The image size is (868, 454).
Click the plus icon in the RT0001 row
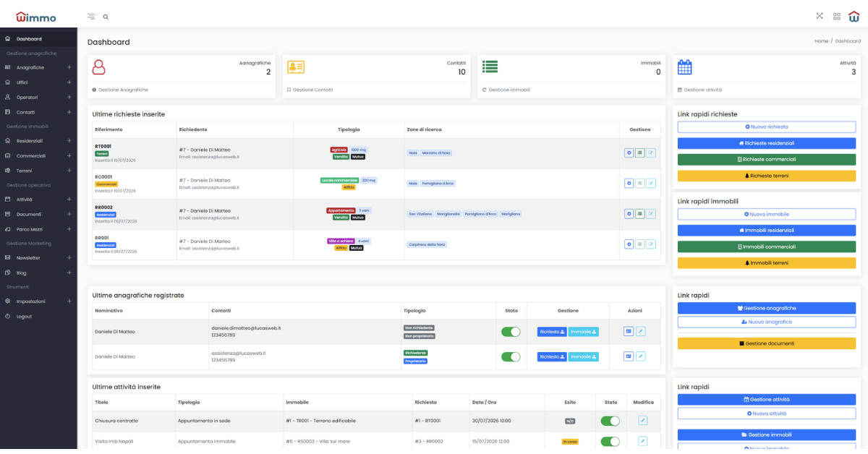tap(629, 153)
